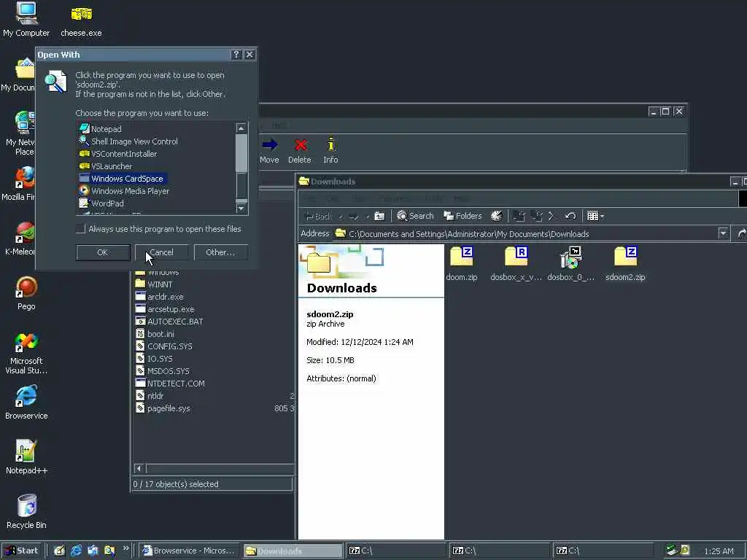Click 7-Zip horizontal scrollbar left arrow

[x=139, y=469]
